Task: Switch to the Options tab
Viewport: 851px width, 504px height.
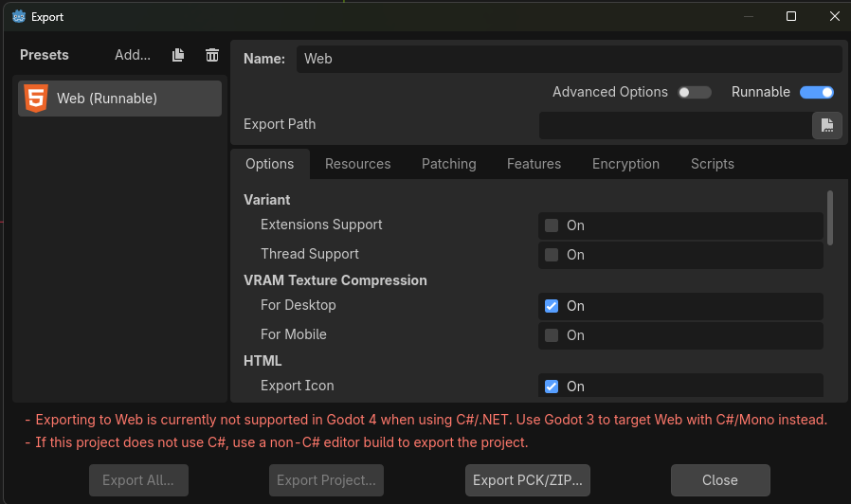Action: [x=270, y=164]
